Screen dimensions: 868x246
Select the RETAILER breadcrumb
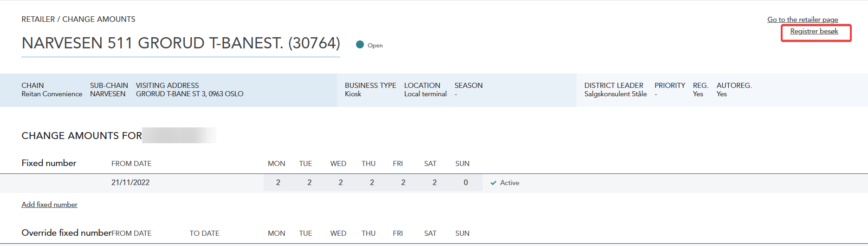tap(38, 19)
